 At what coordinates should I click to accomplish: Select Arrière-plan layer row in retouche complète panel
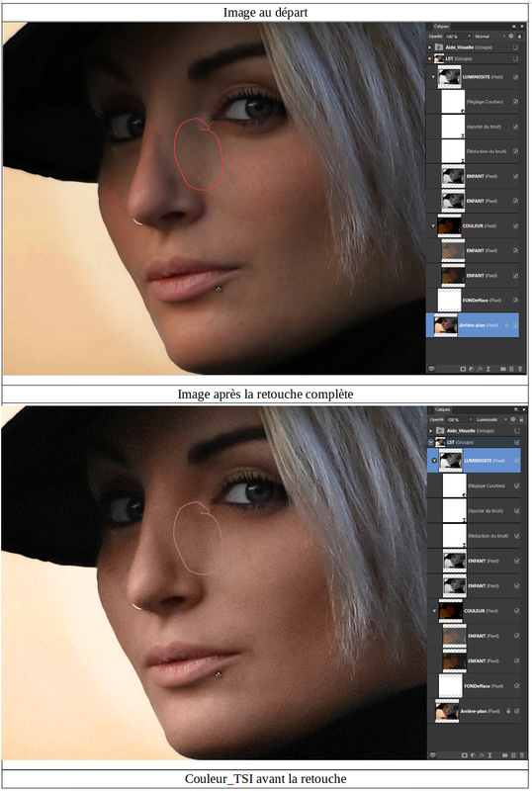[474, 711]
